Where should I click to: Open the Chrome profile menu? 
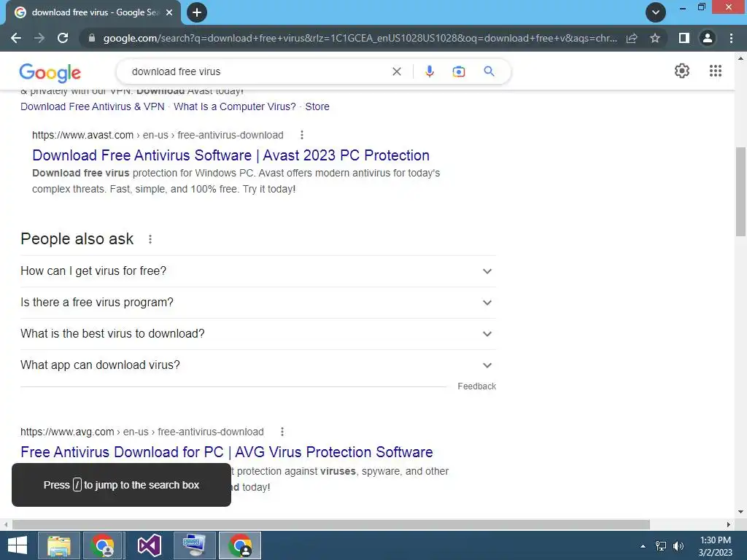(708, 38)
